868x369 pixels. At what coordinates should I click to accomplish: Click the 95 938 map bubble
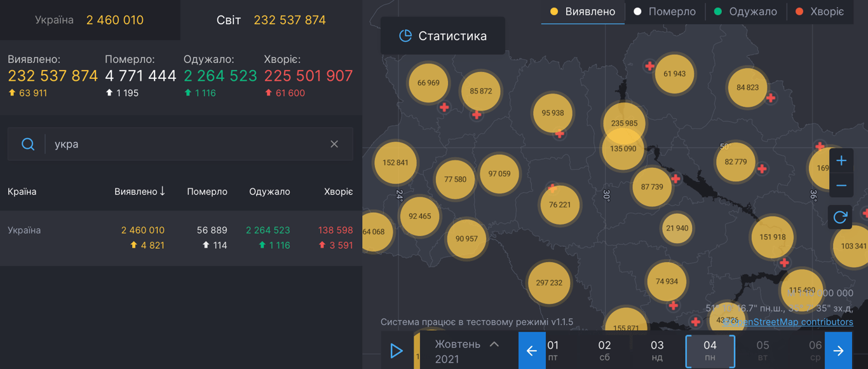(553, 113)
